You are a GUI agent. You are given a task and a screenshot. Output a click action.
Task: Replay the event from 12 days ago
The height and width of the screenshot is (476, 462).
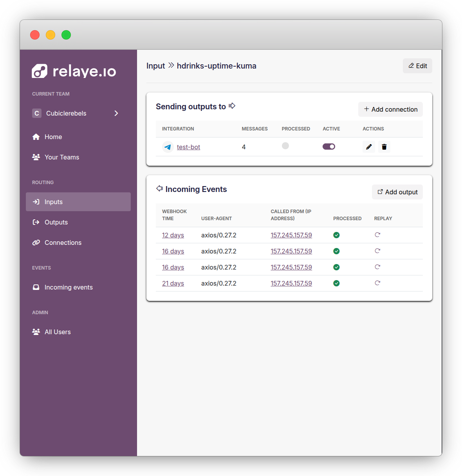(377, 235)
